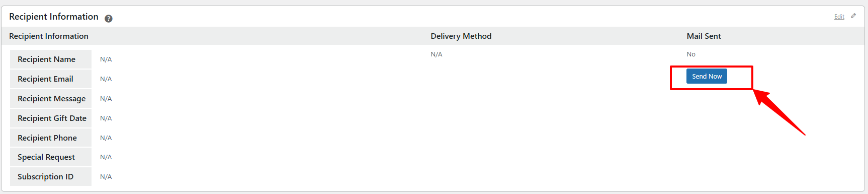Viewport: 868px width, 194px height.
Task: Click the Recipient Information panel title
Action: click(54, 17)
